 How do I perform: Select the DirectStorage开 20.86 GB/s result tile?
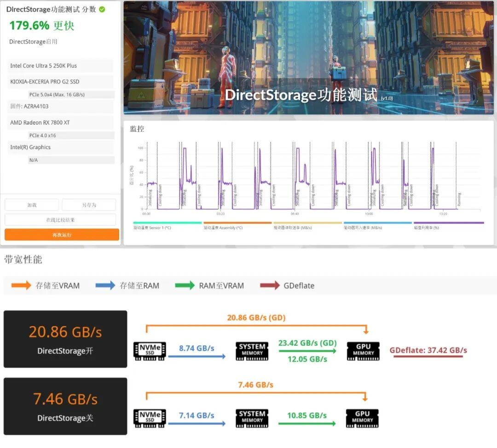65,339
